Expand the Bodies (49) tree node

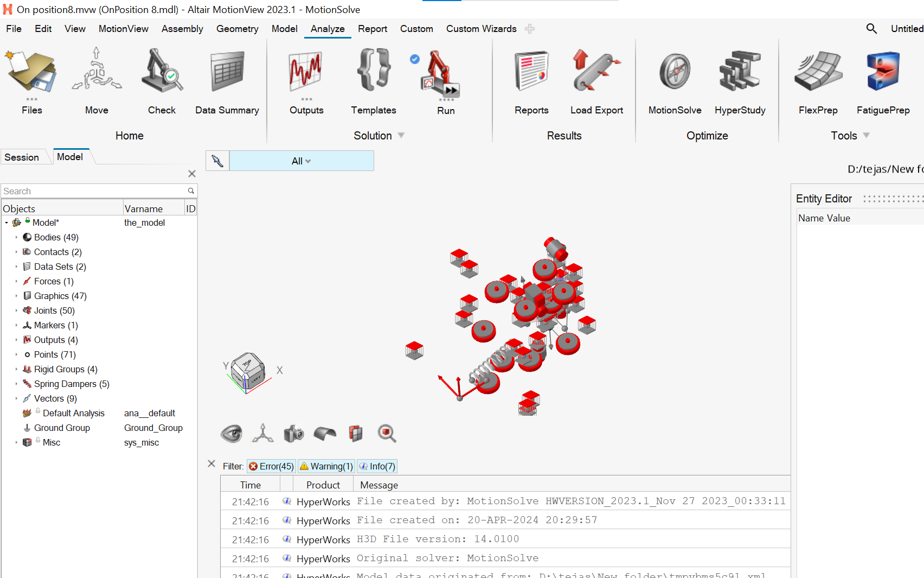coord(16,237)
